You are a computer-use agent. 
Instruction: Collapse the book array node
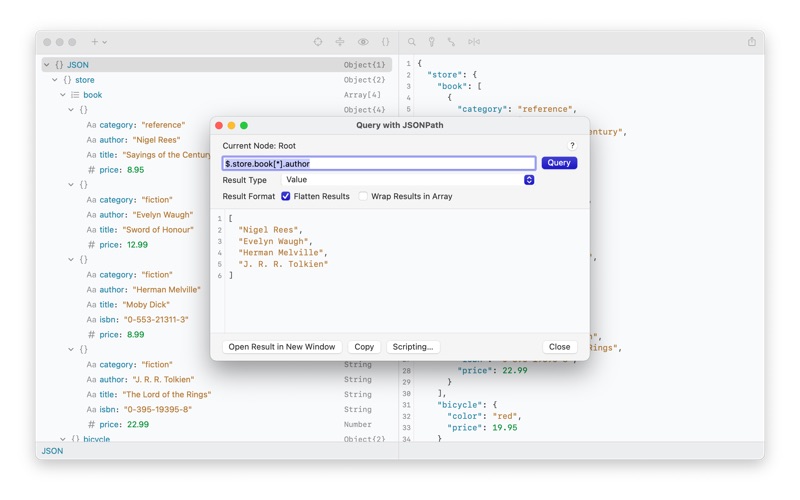63,95
